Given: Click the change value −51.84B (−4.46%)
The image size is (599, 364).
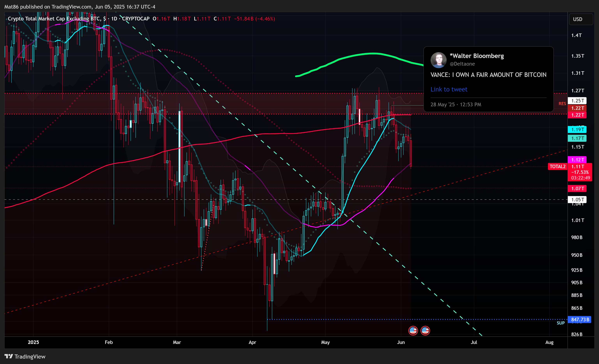Looking at the screenshot, I should [254, 19].
